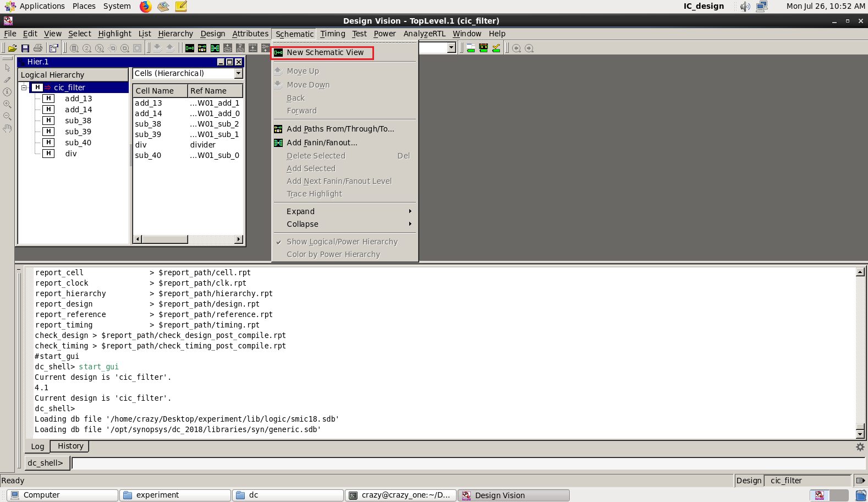Open the Cells (Hierarchical) dropdown
The image size is (868, 502).
tap(238, 73)
